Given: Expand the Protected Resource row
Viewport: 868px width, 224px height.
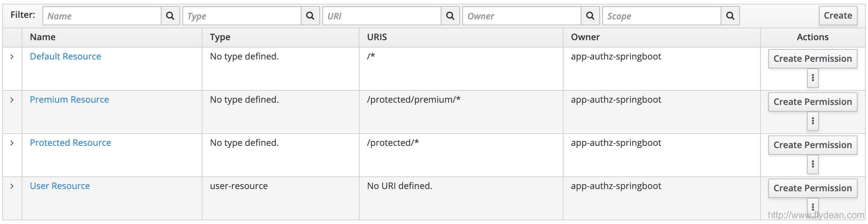Looking at the screenshot, I should point(12,143).
